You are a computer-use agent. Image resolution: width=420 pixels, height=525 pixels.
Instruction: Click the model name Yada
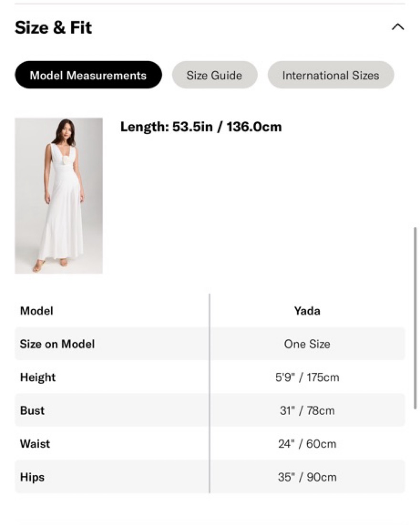coord(307,311)
